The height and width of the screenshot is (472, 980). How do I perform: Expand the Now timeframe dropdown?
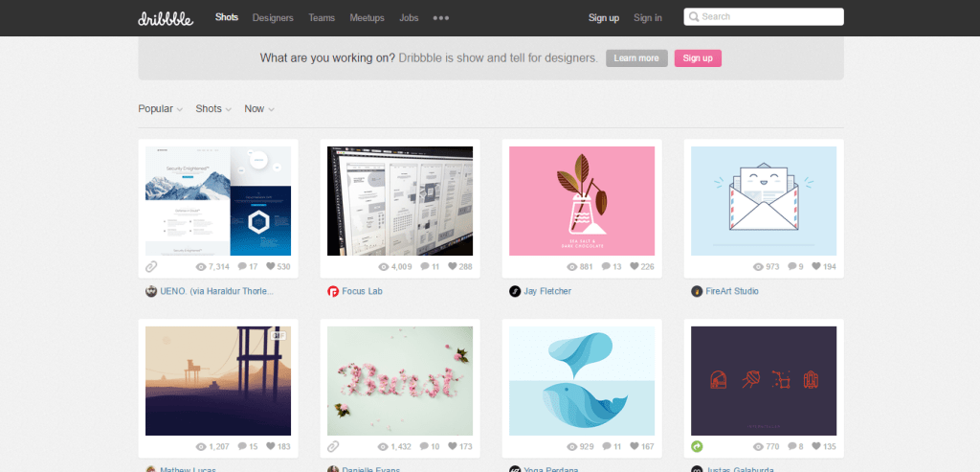[x=259, y=109]
